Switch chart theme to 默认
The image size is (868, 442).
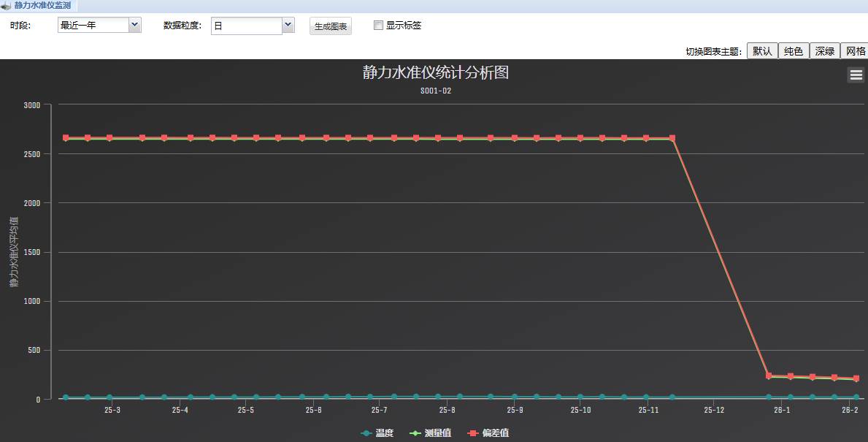click(x=761, y=51)
